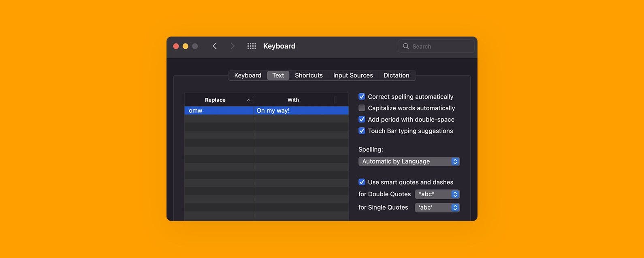The image size is (644, 258).
Task: Click the Search input field
Action: coord(436,46)
